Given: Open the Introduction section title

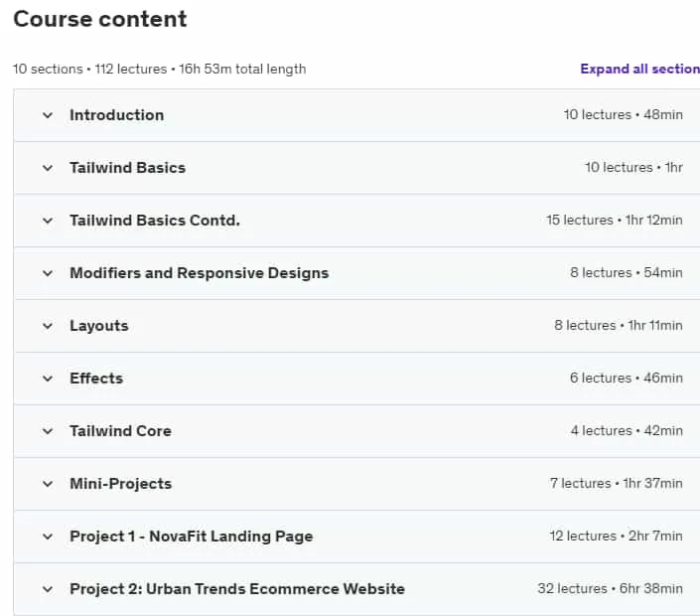Looking at the screenshot, I should [x=117, y=115].
